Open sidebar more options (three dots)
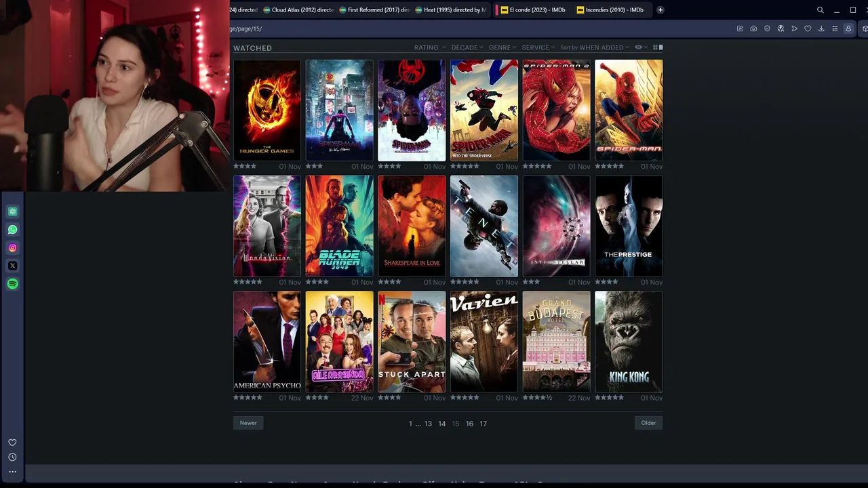 pos(12,472)
